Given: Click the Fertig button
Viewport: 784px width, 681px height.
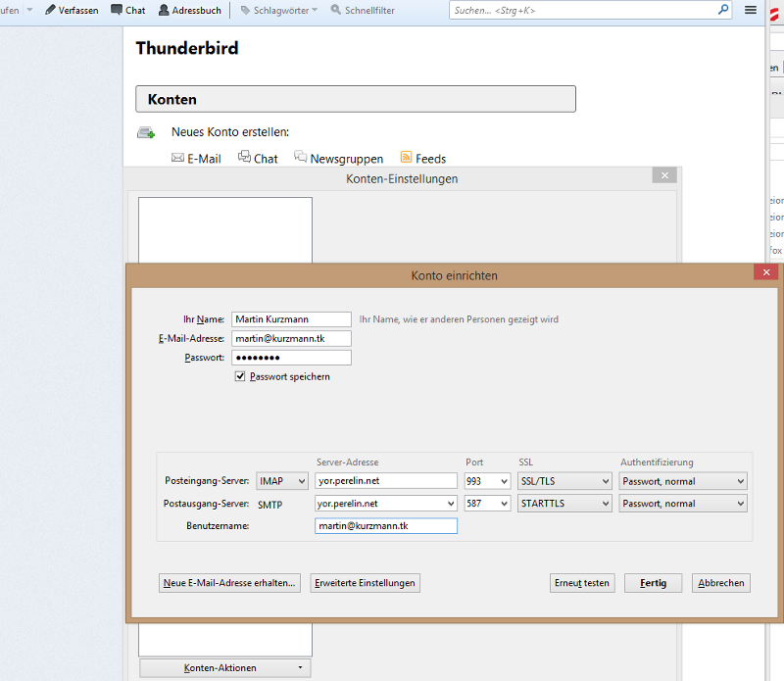Looking at the screenshot, I should [x=653, y=583].
